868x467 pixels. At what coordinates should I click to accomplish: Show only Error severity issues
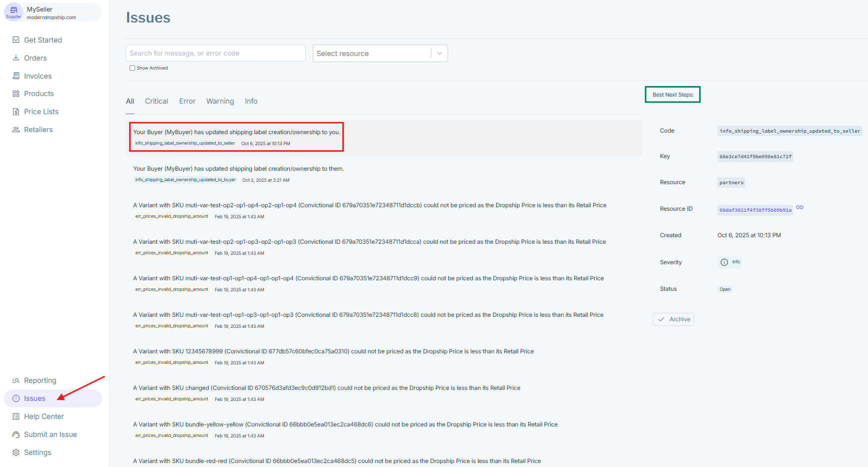(187, 101)
